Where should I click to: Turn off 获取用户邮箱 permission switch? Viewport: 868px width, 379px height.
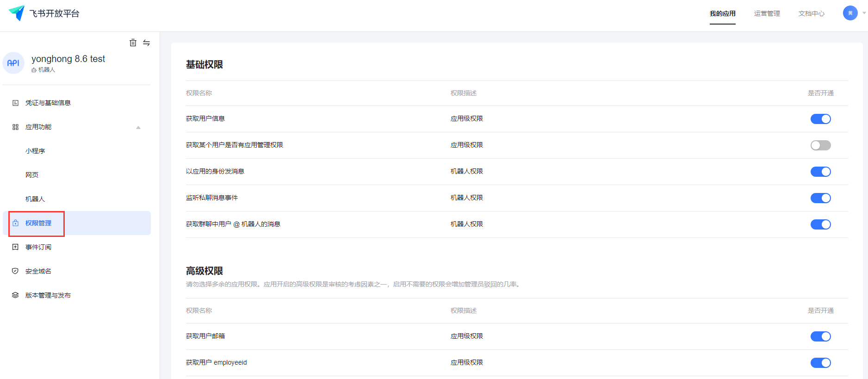820,336
